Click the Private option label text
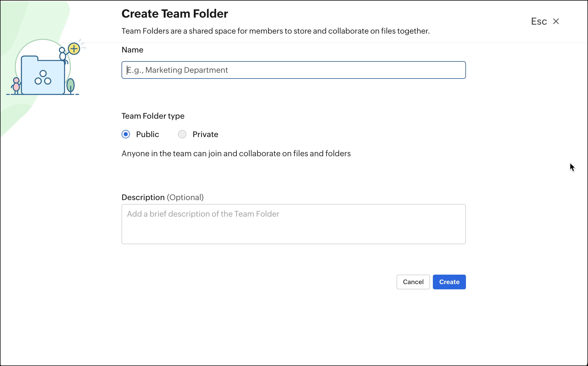Screen dimensions: 588x366 point(205,134)
